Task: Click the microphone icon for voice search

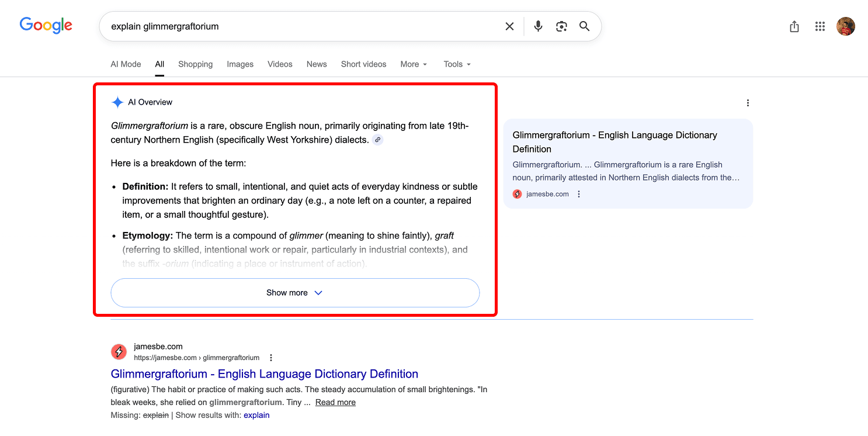Action: [537, 26]
